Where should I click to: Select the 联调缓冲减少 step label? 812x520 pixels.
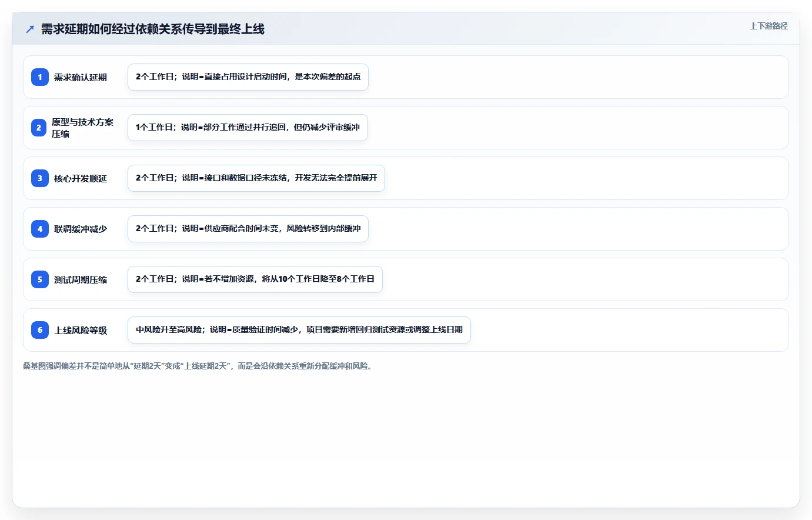tap(81, 229)
